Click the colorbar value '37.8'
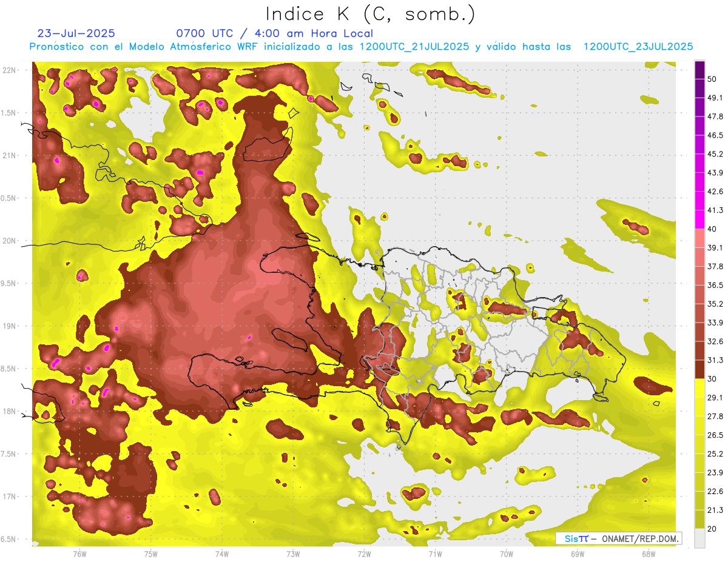This screenshot has height=562, width=728. pyautogui.click(x=715, y=266)
